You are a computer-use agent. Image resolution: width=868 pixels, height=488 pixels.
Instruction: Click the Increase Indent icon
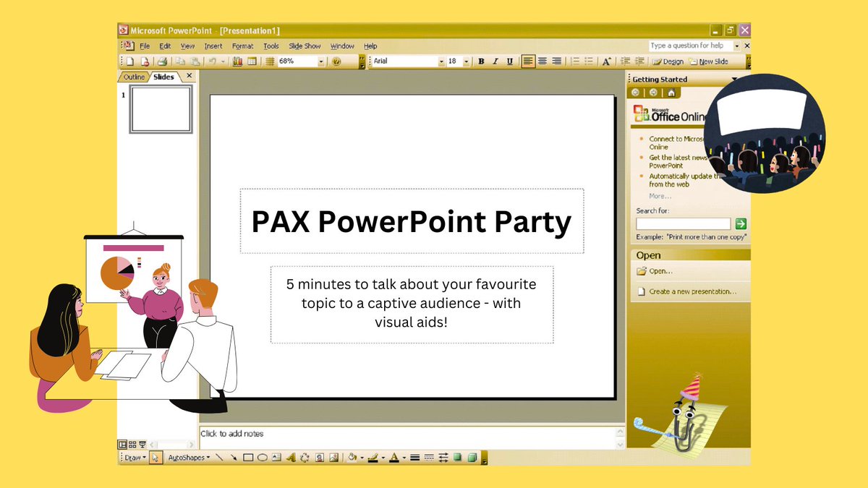click(x=639, y=61)
